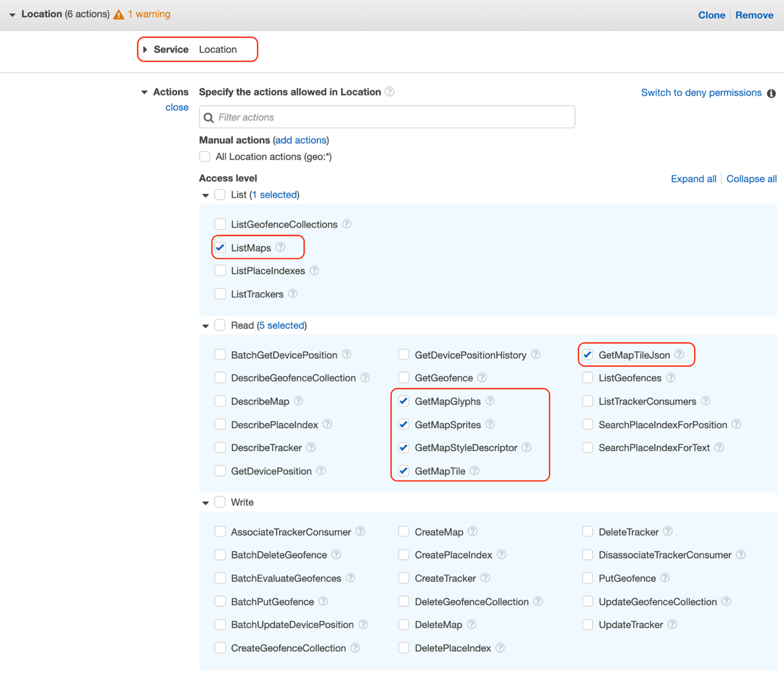This screenshot has width=784, height=684.
Task: Click Expand all
Action: pyautogui.click(x=693, y=179)
